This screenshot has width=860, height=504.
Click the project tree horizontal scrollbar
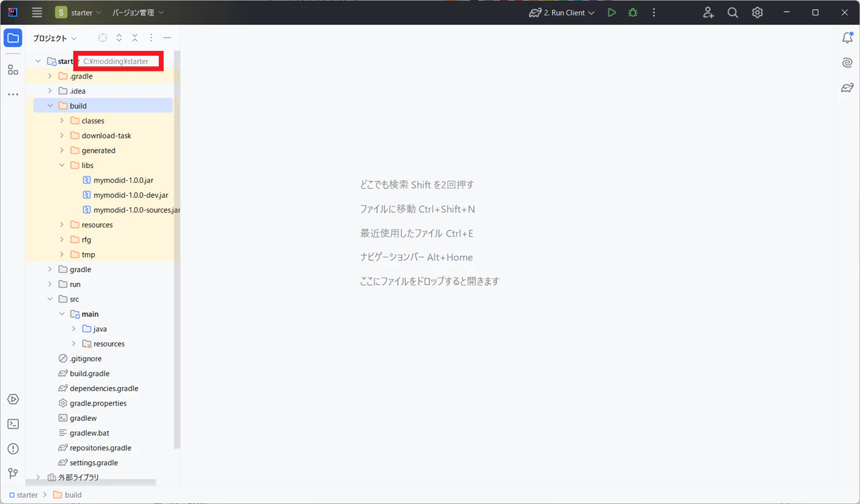(x=91, y=482)
